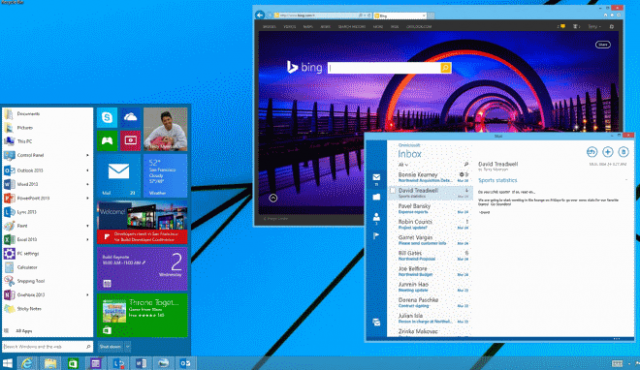
Task: Expand Outlook 2013 jump list arrow
Action: point(87,171)
